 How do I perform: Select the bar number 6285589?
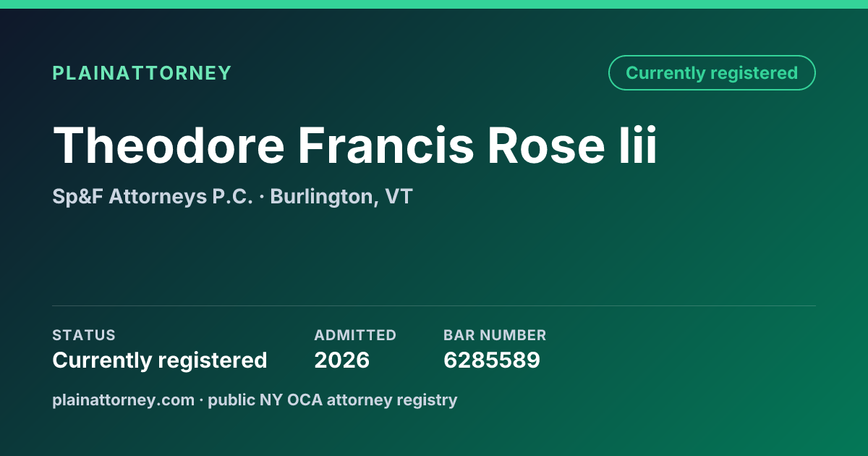click(x=492, y=360)
